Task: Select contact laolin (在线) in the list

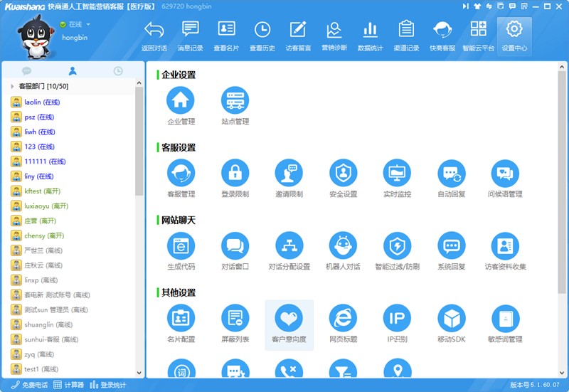Action: coord(41,102)
